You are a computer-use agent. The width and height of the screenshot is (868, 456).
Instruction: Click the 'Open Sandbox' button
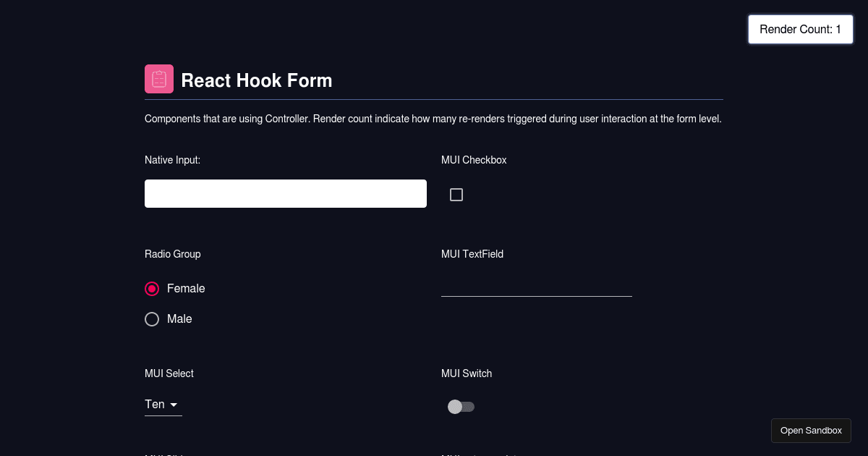click(811, 430)
